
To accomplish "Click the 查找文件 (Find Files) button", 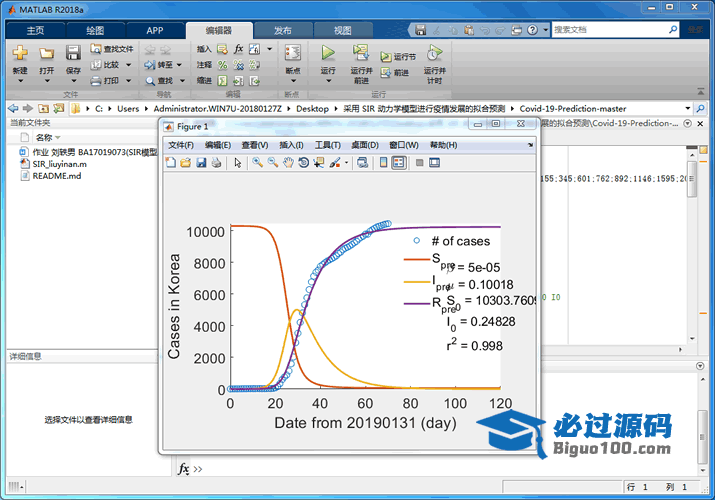I will tap(112, 49).
